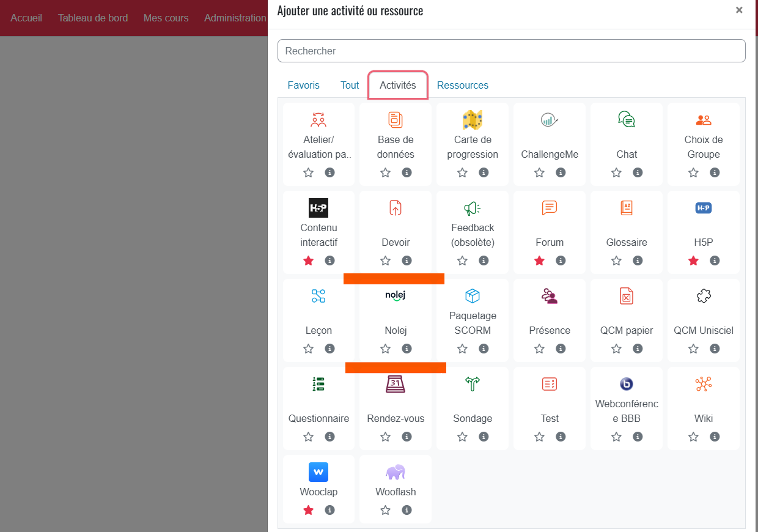The image size is (758, 532).
Task: Unstar the Contenu interactif favorite
Action: coord(308,260)
